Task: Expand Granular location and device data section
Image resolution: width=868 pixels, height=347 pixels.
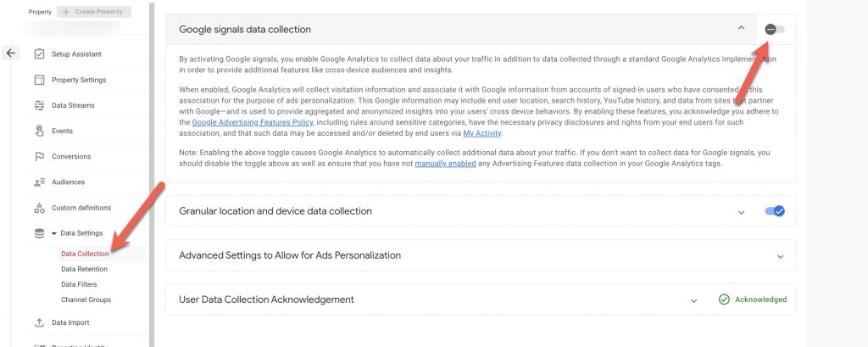Action: click(741, 212)
